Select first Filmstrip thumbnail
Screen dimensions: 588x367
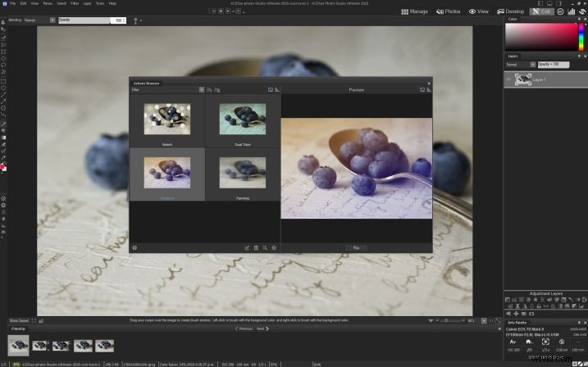18,345
